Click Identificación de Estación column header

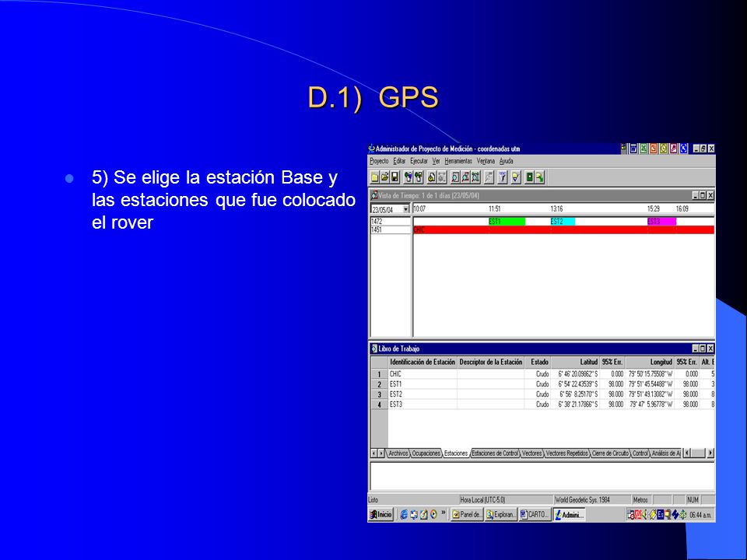[x=423, y=362]
